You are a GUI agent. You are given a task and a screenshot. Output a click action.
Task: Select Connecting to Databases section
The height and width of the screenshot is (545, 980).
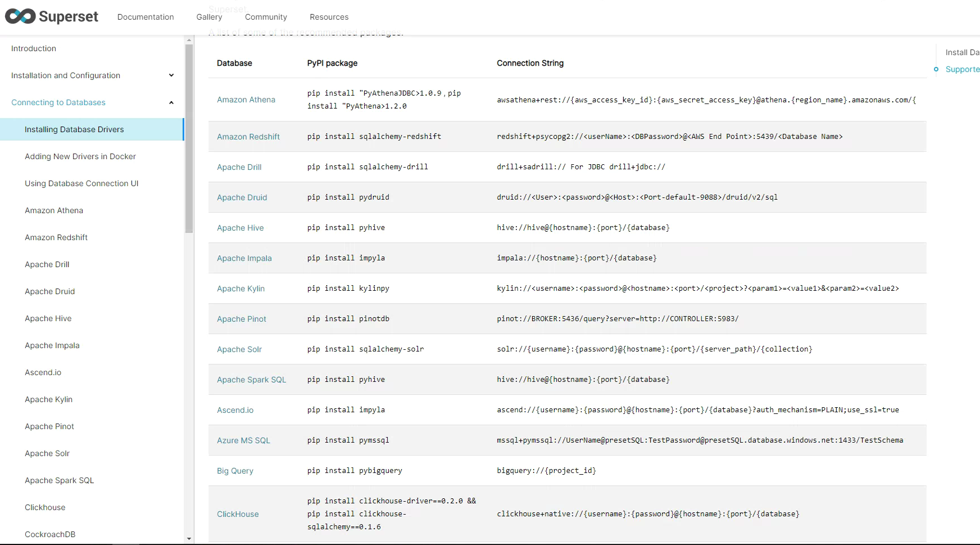58,102
